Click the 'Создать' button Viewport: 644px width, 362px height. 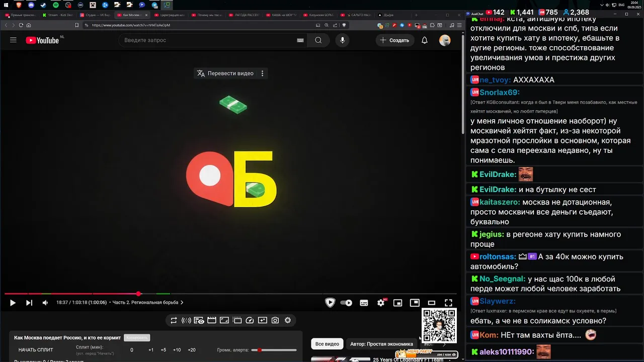tap(395, 40)
